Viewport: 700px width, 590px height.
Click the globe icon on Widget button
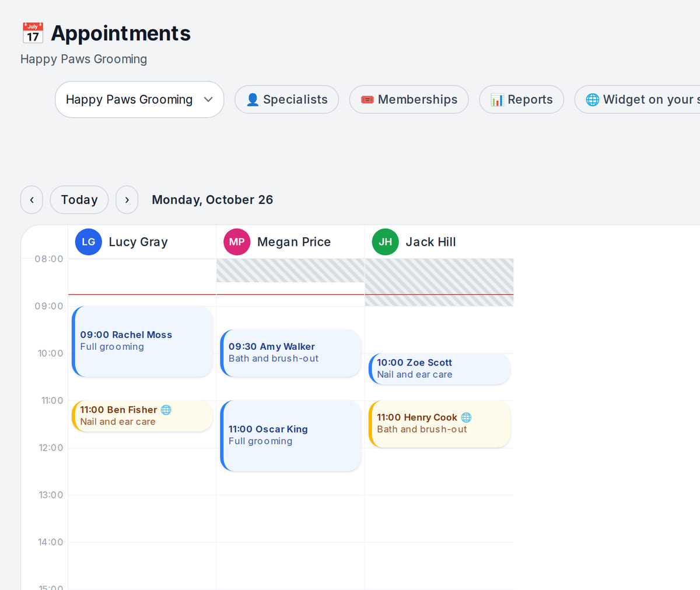click(x=593, y=100)
